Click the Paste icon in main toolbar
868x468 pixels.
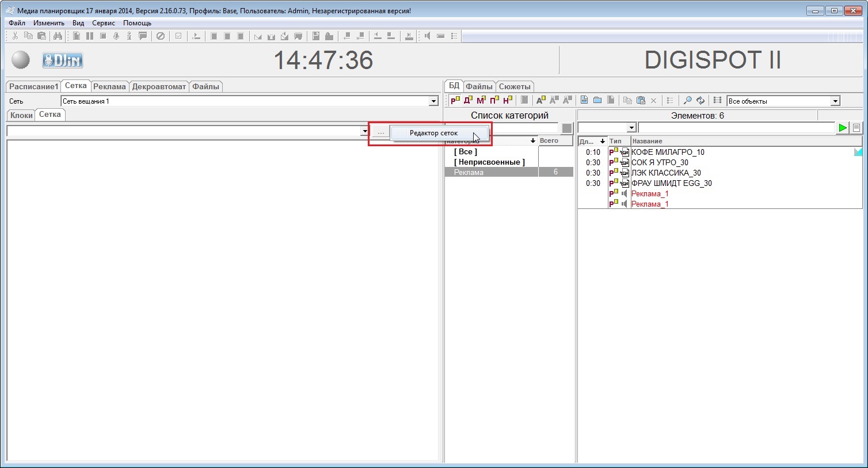[41, 36]
